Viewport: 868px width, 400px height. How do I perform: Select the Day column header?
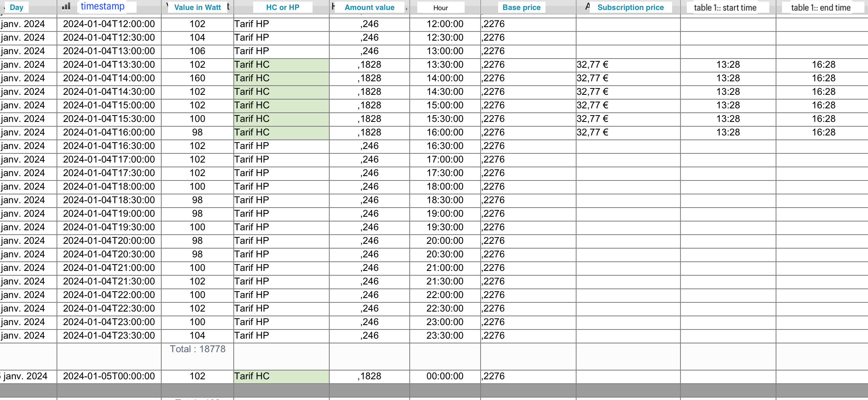(17, 7)
